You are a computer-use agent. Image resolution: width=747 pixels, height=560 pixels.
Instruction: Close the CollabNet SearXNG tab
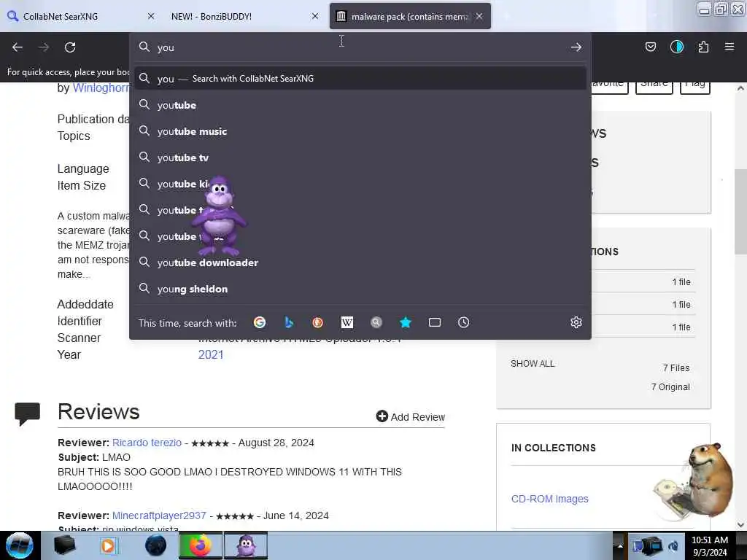(151, 16)
